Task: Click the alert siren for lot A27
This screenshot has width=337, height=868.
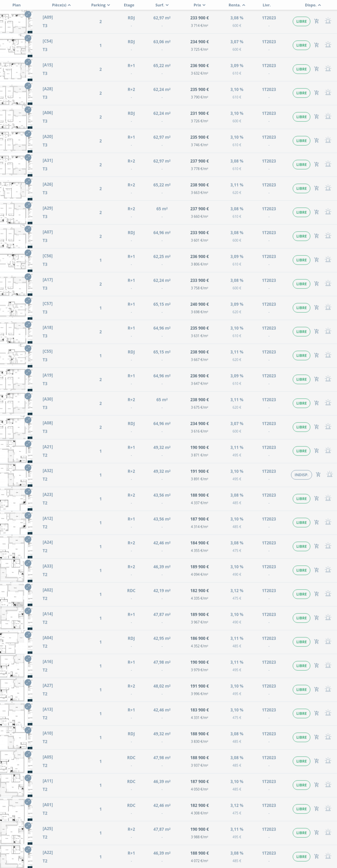Action: point(328,689)
